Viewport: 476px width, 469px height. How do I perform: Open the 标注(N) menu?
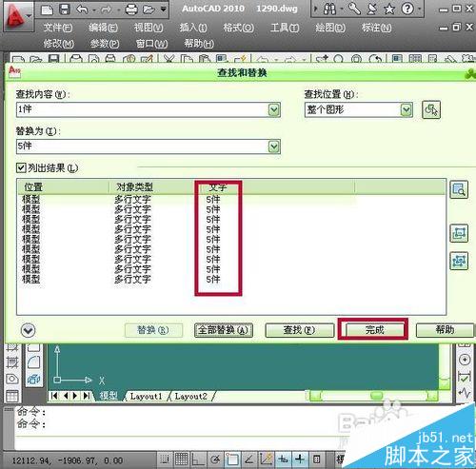tap(376, 28)
